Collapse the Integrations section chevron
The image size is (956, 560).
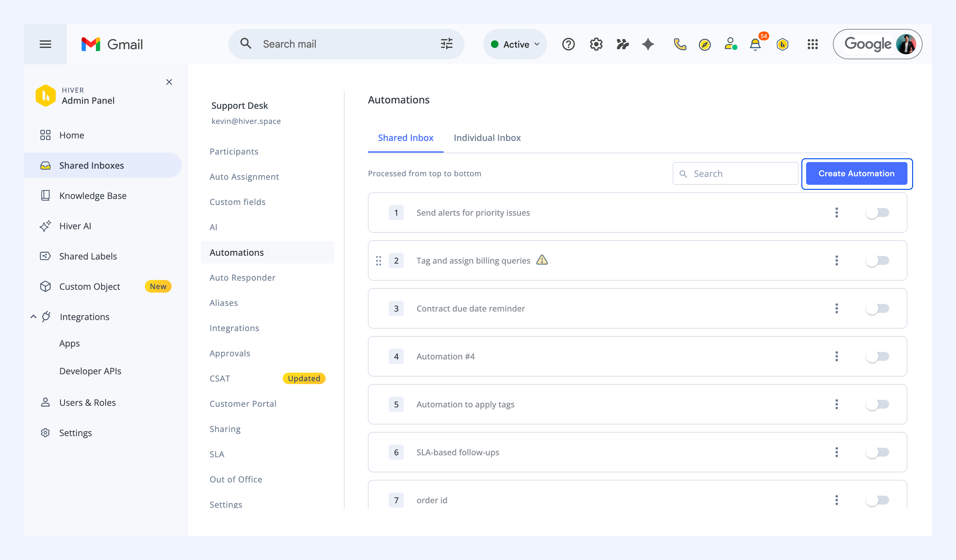click(33, 317)
